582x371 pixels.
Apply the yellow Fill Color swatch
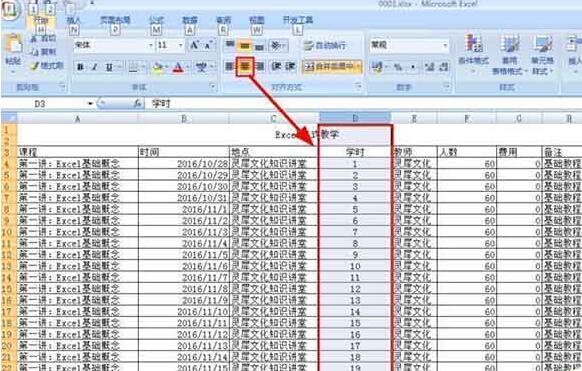point(158,67)
